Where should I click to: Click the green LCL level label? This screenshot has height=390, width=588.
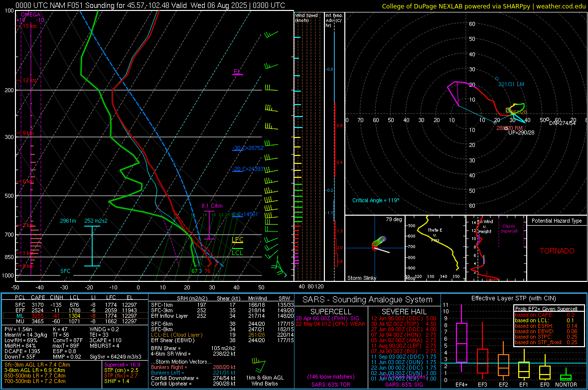[x=237, y=253]
